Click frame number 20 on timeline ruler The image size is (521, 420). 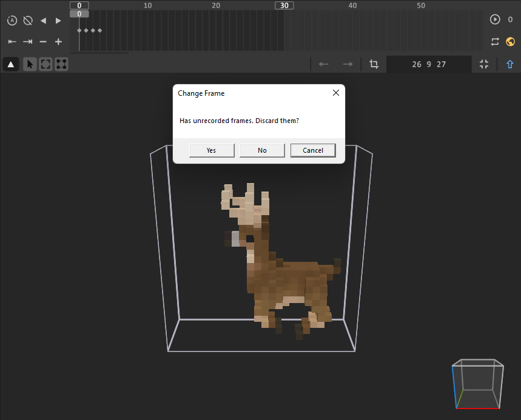click(216, 5)
